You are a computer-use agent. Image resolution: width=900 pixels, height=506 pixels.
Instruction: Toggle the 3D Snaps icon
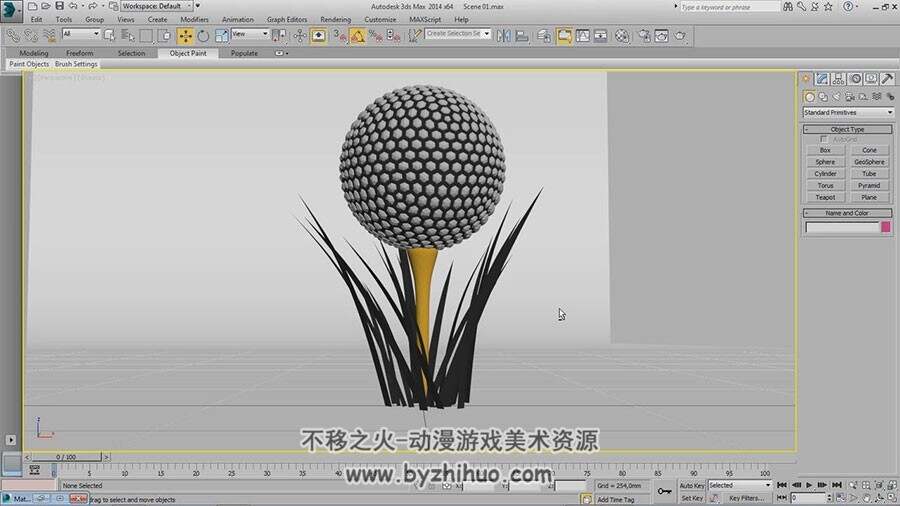click(340, 36)
